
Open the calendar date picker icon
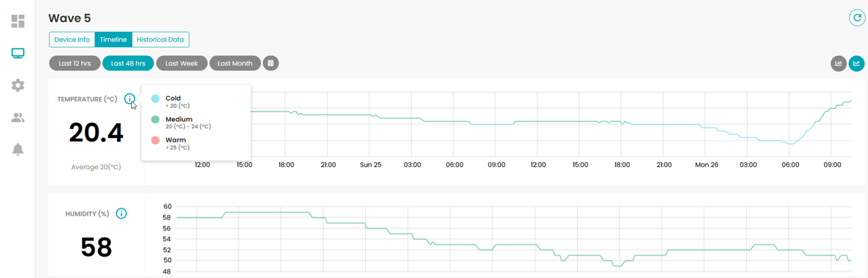tap(271, 63)
